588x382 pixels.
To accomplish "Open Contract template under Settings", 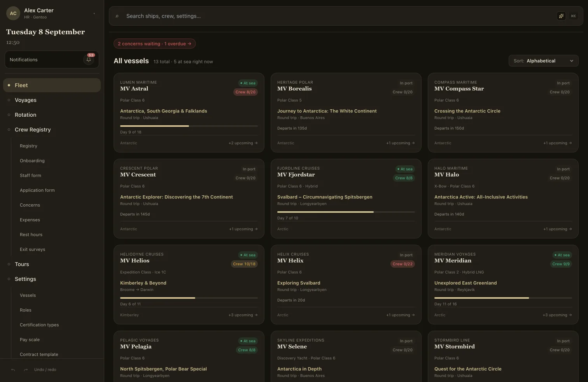I will click(x=39, y=354).
